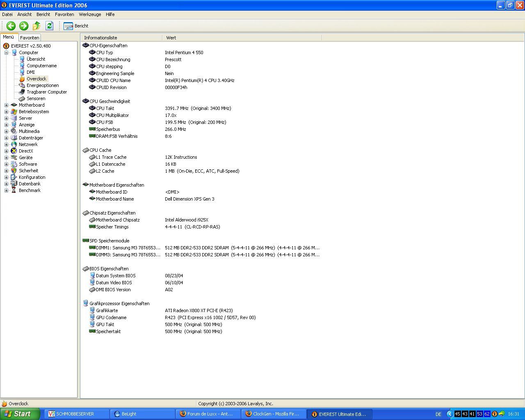Screen dimensions: 525x420
Task: Click the Up one level toolbar icon
Action: click(x=37, y=26)
